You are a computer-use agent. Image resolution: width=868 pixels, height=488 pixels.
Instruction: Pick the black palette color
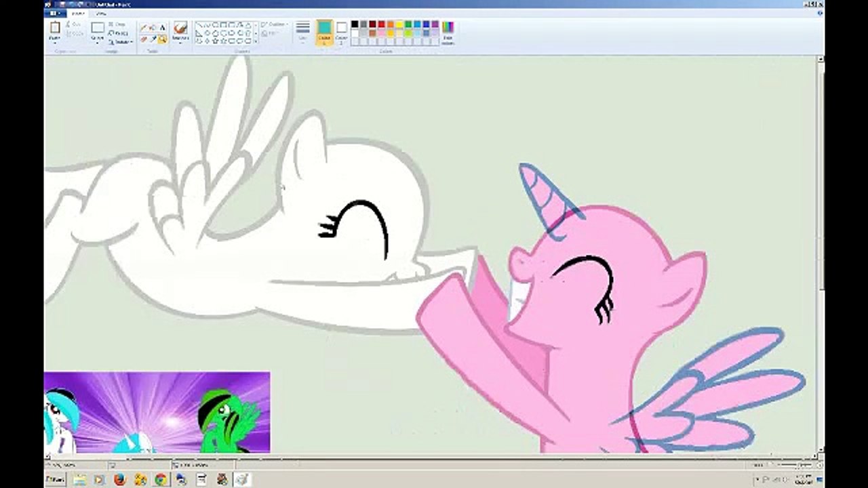pos(355,24)
